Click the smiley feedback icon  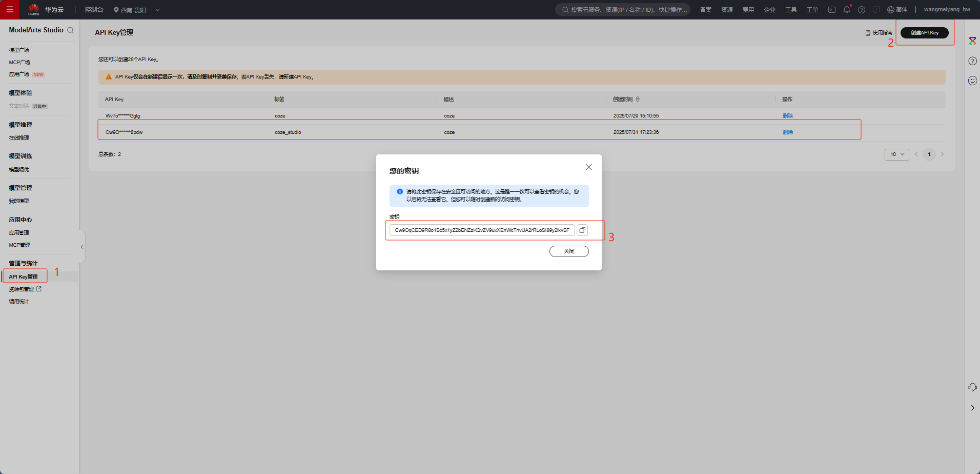click(x=972, y=81)
